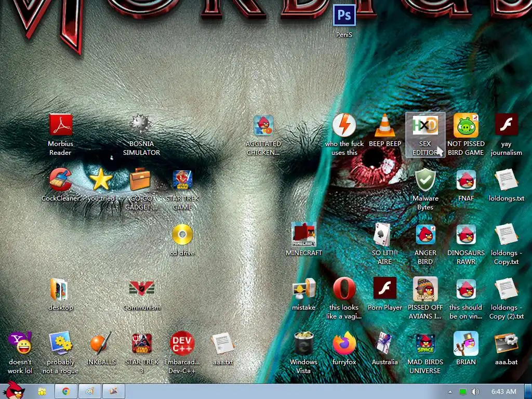Open BRIAN desktop icon
The height and width of the screenshot is (399, 532).
tap(466, 343)
